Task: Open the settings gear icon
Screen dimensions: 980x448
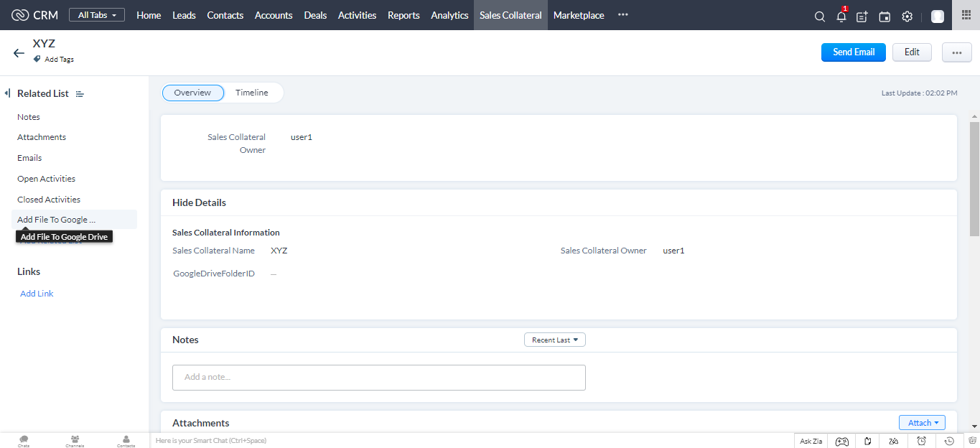Action: [x=907, y=17]
